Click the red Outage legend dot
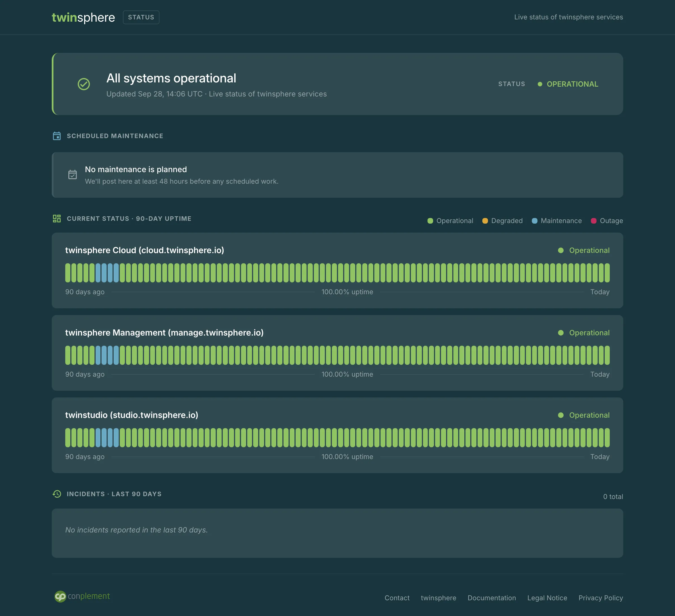Viewport: 675px width, 616px height. pyautogui.click(x=594, y=221)
